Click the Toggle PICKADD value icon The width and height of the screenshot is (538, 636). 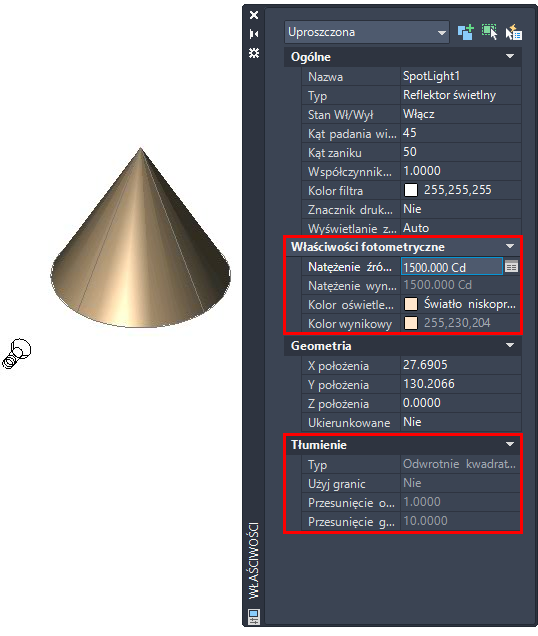coord(465,32)
